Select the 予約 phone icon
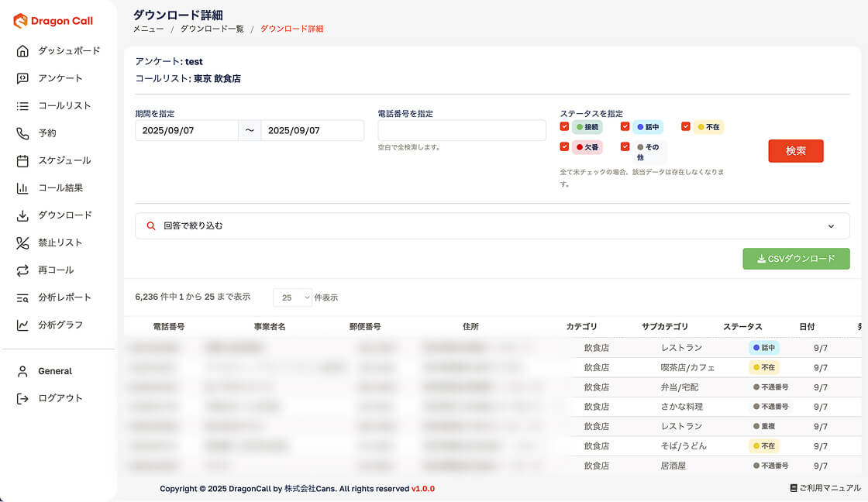Screen dimensions: 868x502 tap(22, 133)
